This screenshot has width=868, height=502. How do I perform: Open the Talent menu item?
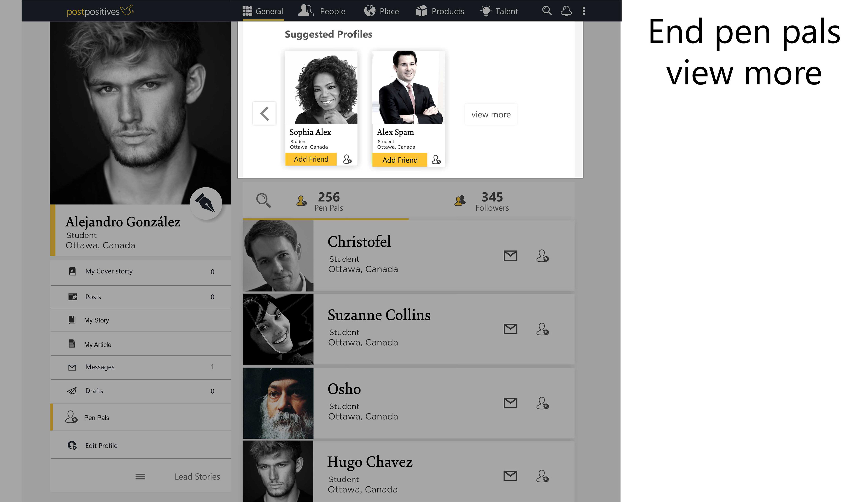click(x=499, y=11)
